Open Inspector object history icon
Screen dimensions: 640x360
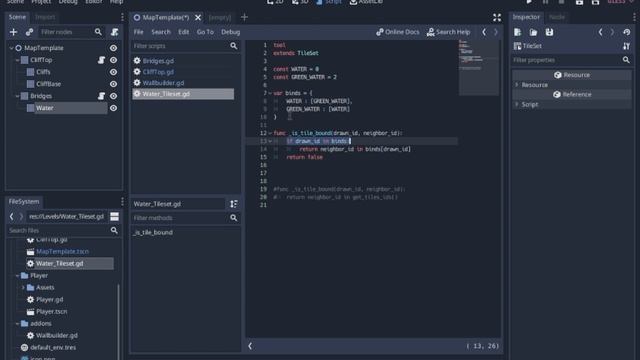click(627, 32)
